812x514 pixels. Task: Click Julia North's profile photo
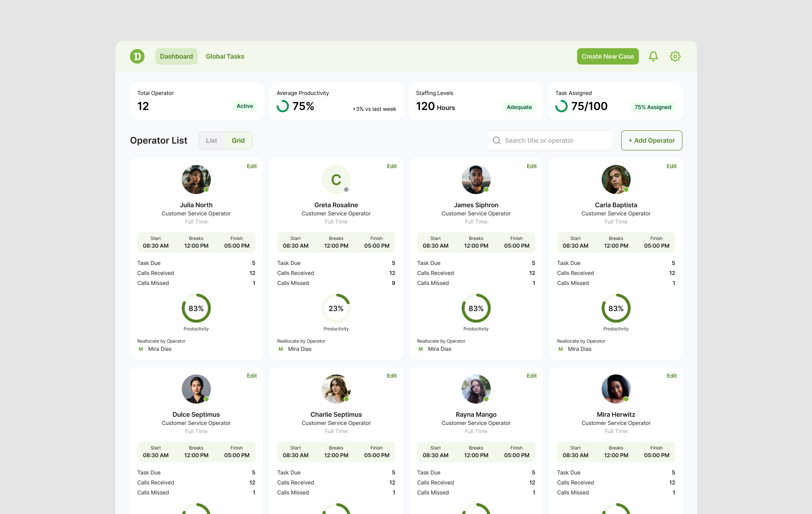coord(196,180)
